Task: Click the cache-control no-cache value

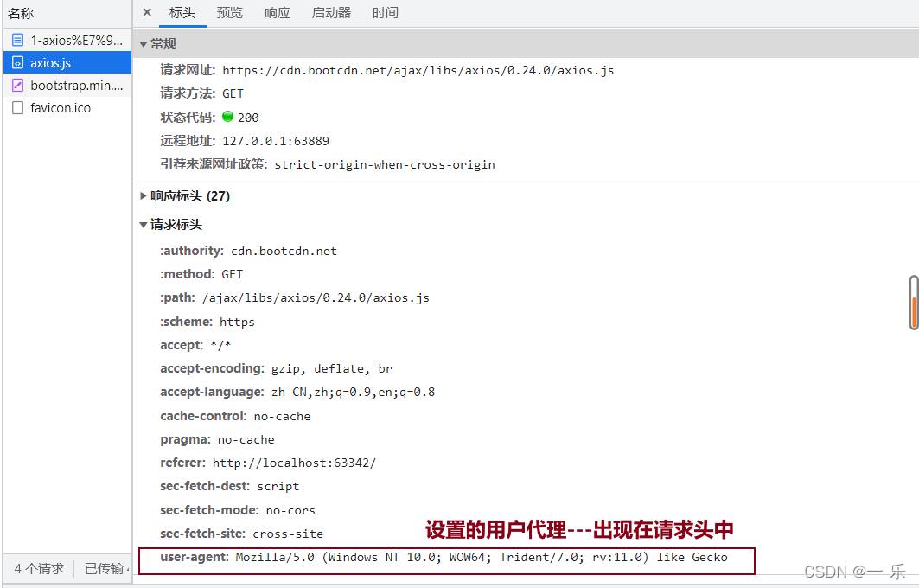Action: 282,416
